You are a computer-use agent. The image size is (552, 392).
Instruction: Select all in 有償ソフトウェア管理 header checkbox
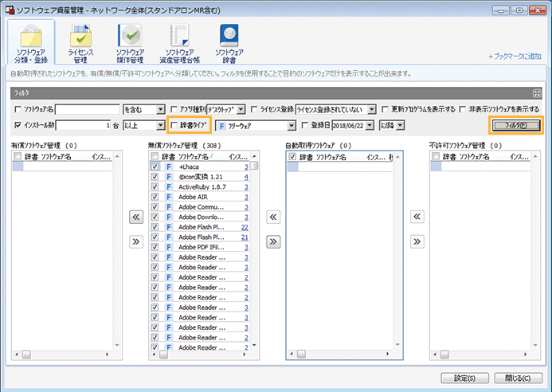point(18,156)
